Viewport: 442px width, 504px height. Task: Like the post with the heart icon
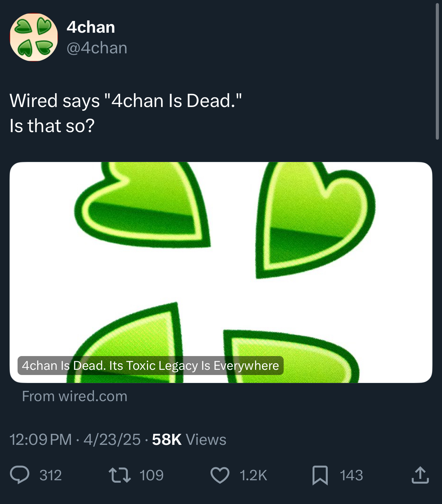click(220, 475)
